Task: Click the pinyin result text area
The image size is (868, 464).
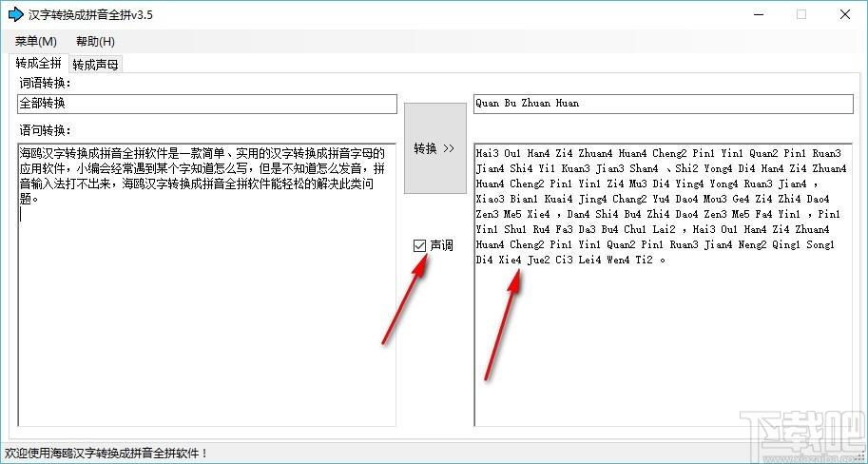Action: click(x=664, y=284)
